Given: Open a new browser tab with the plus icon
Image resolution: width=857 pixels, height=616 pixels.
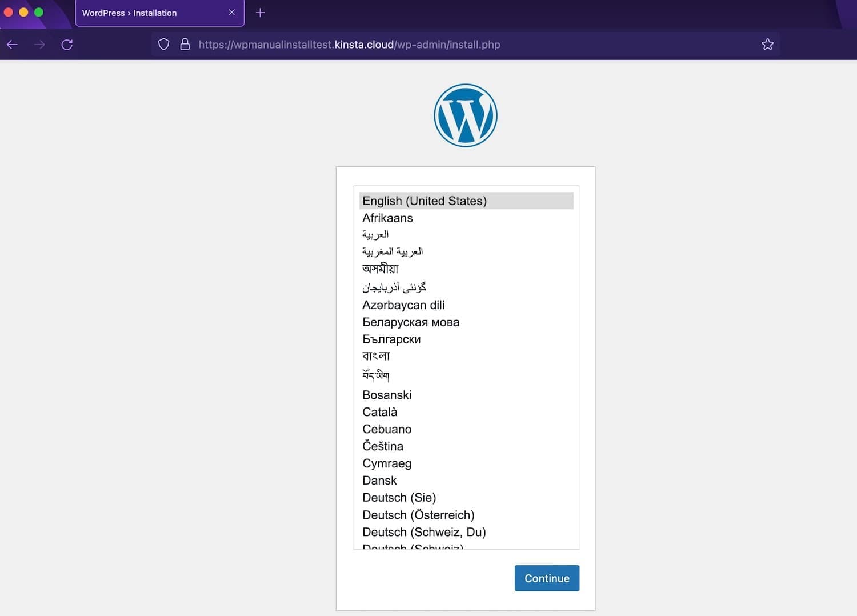Looking at the screenshot, I should 260,13.
